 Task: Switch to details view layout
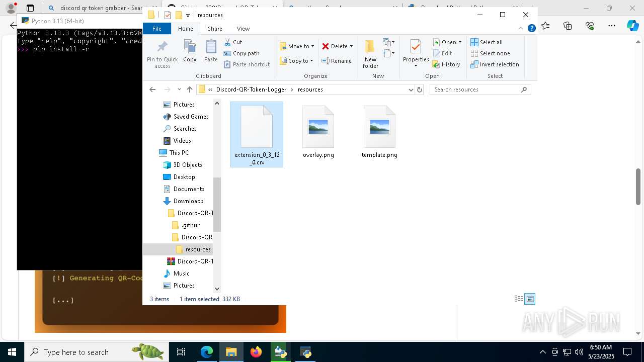pyautogui.click(x=519, y=299)
